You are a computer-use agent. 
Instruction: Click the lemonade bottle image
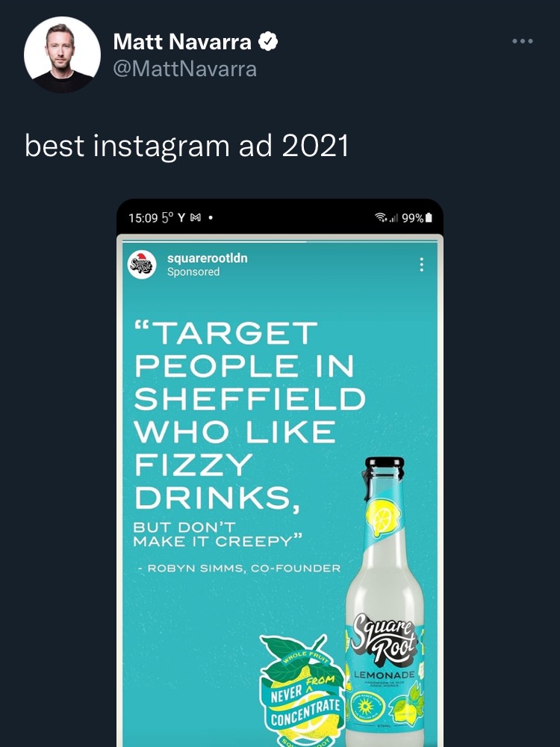point(385,601)
